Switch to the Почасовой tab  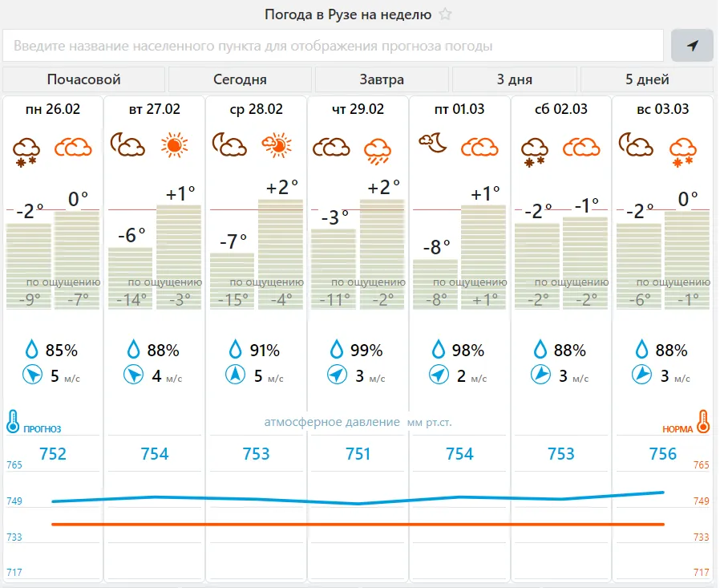84,79
